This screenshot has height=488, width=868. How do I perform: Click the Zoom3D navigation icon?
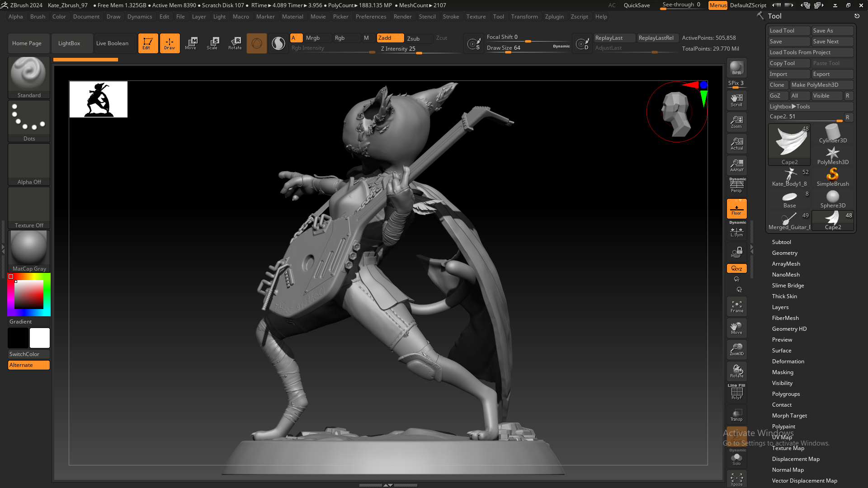[x=736, y=349]
